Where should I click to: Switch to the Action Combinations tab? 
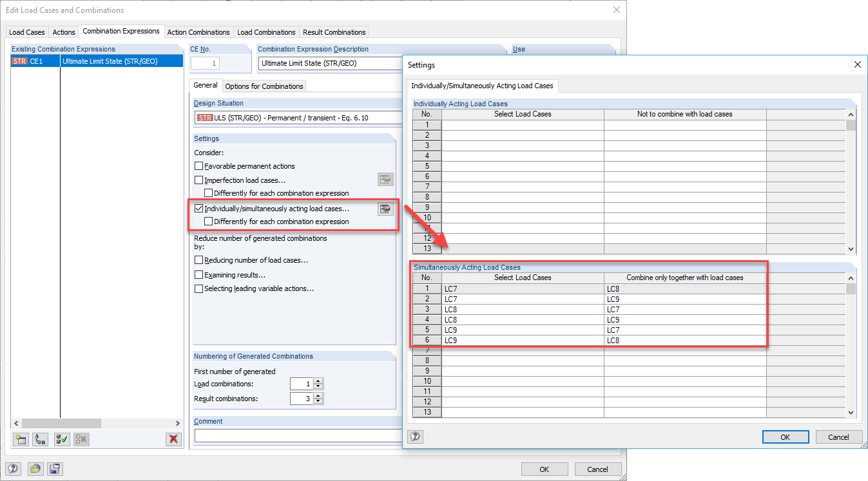click(198, 32)
